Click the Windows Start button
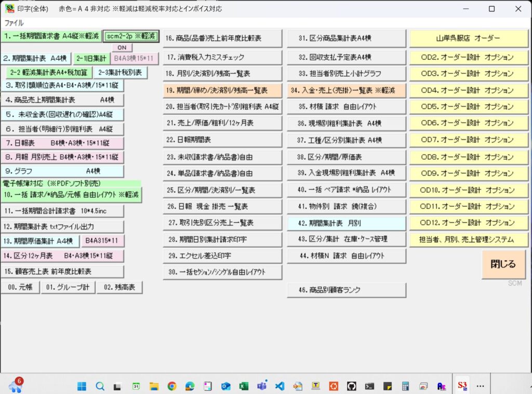Viewport: 532px width, 394px height. pyautogui.click(x=82, y=386)
